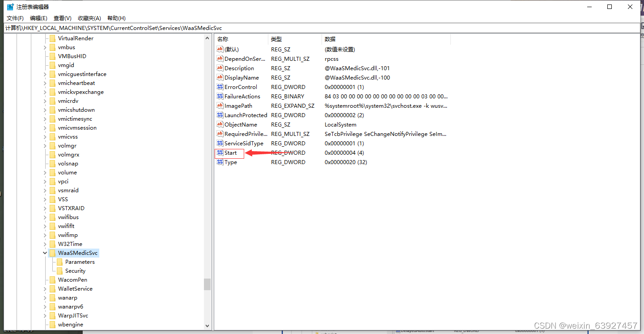Click the Start value DWORD icon
Image resolution: width=644 pixels, height=334 pixels.
pos(220,152)
